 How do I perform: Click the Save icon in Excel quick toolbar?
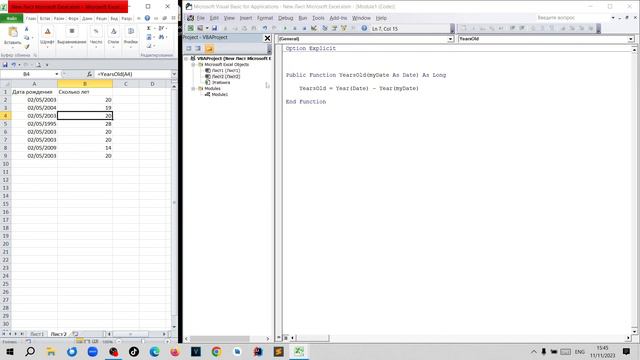[x=5, y=65]
